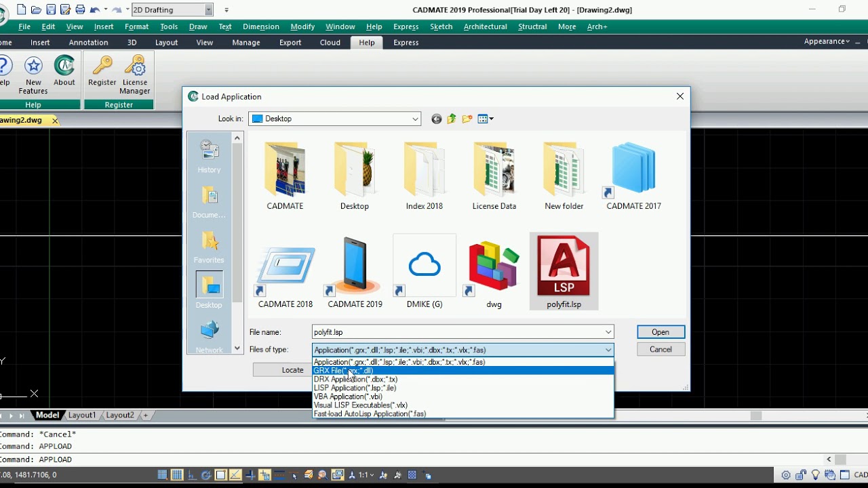
Task: Open the undo history dropdown arrow
Action: (x=106, y=9)
